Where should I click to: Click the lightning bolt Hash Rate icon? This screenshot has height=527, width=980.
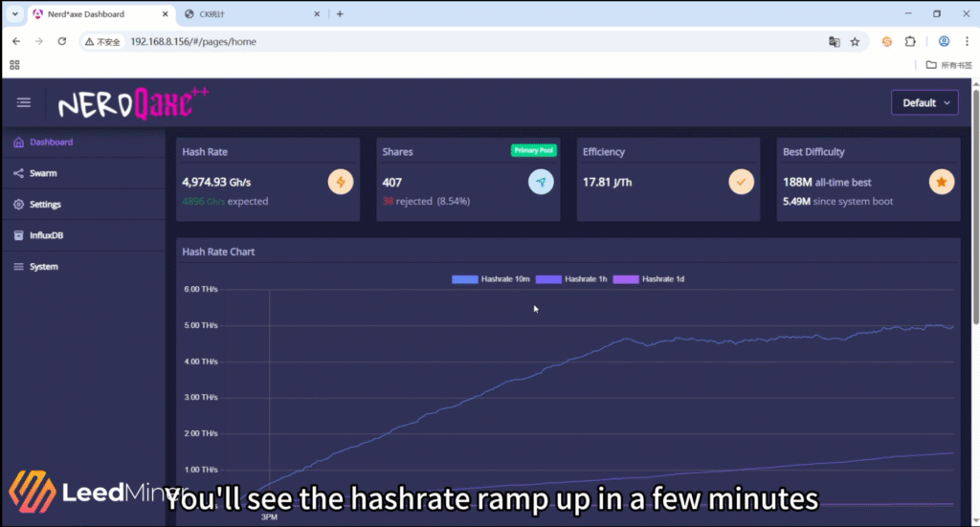coord(341,182)
